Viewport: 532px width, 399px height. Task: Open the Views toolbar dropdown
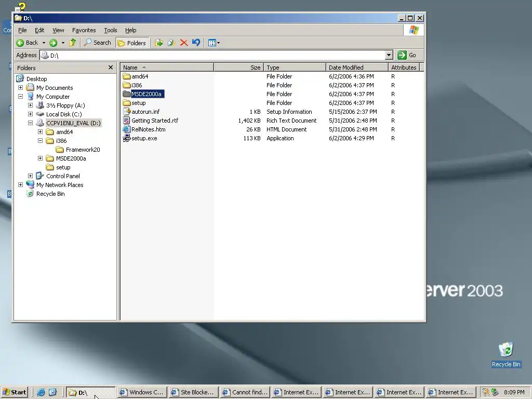pyautogui.click(x=214, y=43)
